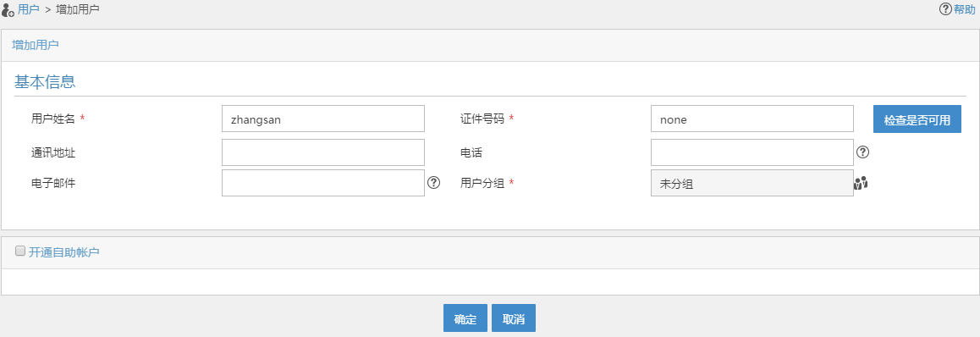The image size is (980, 337).
Task: Focus the 证件号码 input containing none
Action: click(752, 119)
